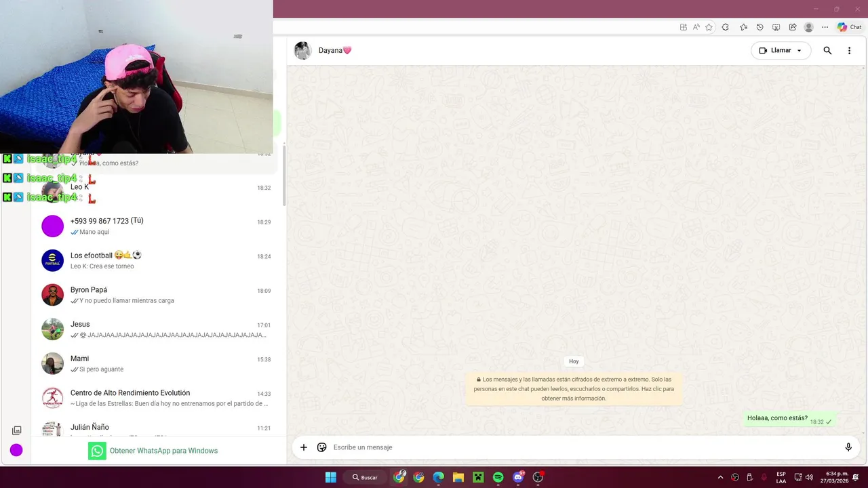Click Mami's profile picture
The image size is (868, 488).
coord(52,364)
